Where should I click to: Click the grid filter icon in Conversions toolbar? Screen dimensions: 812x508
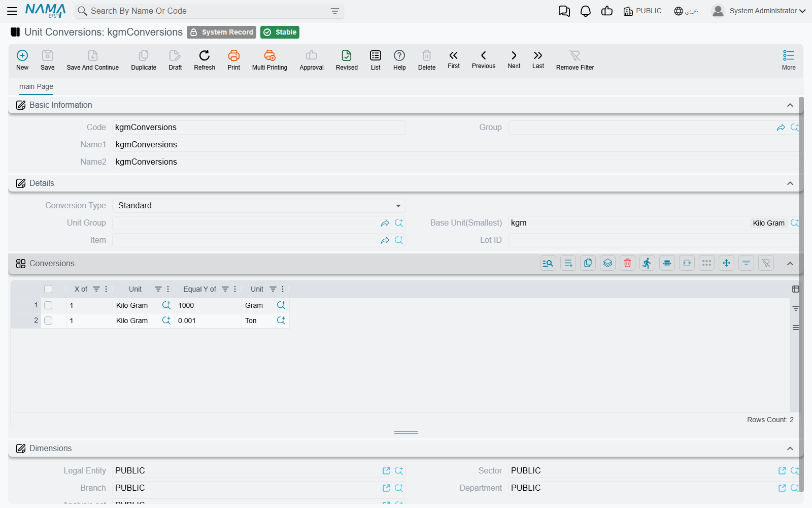(x=746, y=263)
